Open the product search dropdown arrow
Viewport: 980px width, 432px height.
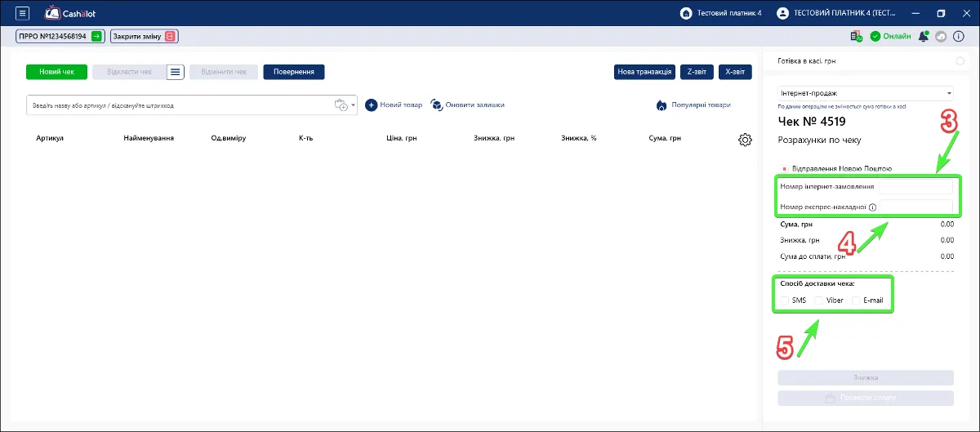tap(354, 105)
